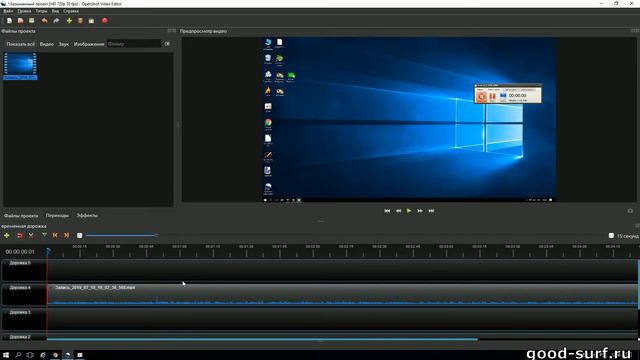Filter project files by Видео
This screenshot has height=360, width=640.
pos(47,44)
